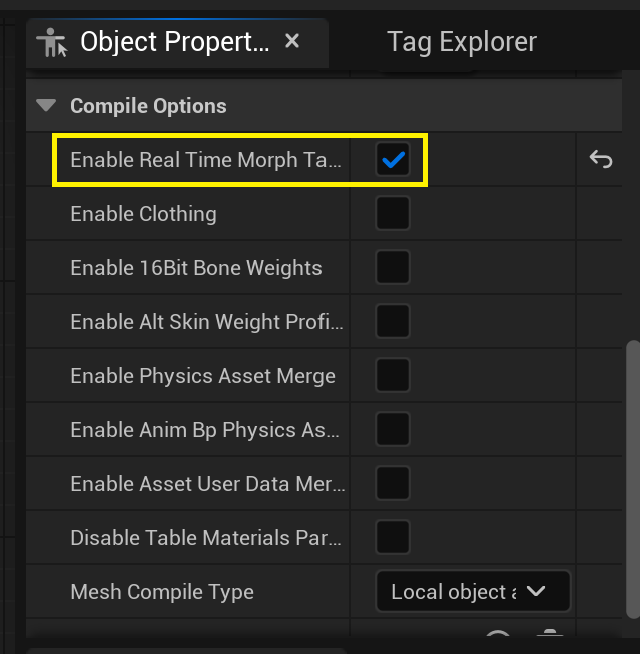Toggle Enable Anim Bp Physics Assets checkbox
640x654 pixels.
[393, 429]
